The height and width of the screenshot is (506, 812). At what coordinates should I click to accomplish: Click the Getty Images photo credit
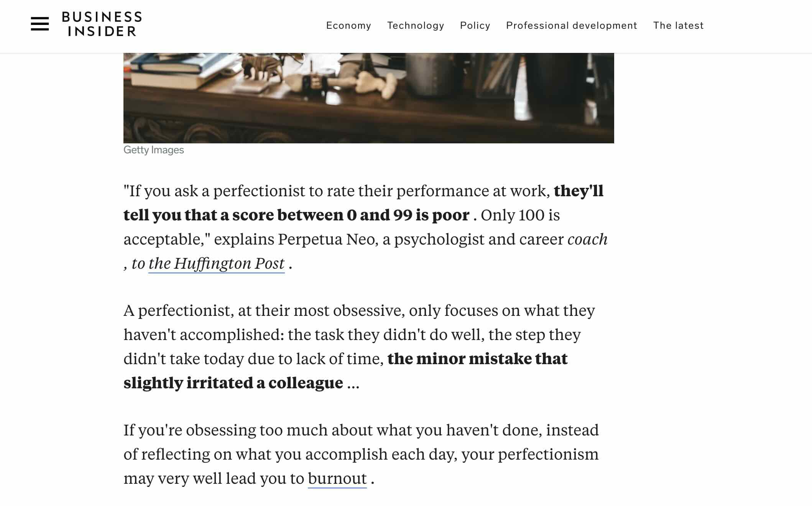point(154,150)
